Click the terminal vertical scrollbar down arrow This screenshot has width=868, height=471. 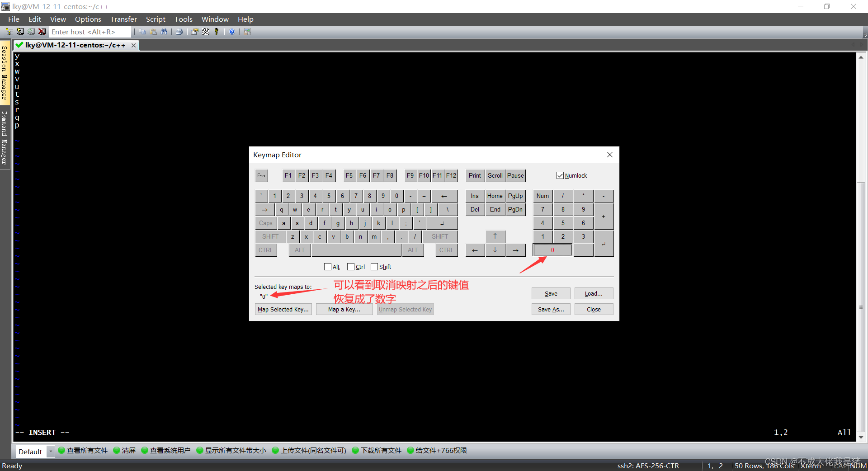[861, 437]
